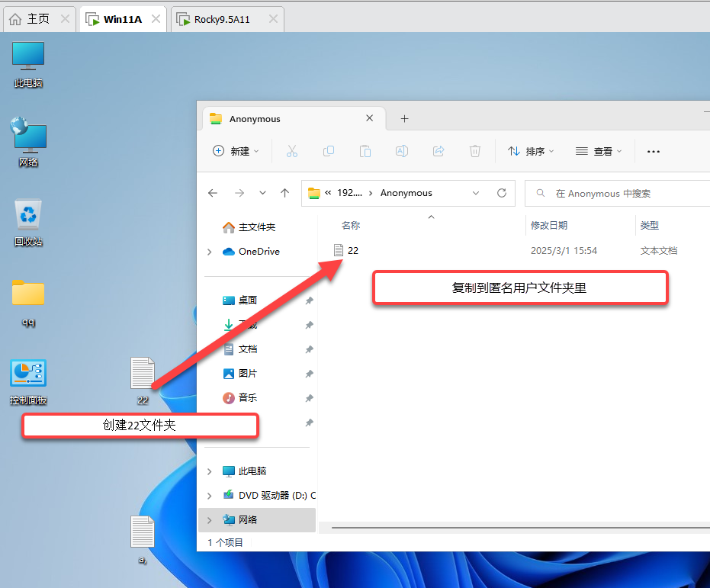Click the Copy icon in Explorer toolbar

329,151
